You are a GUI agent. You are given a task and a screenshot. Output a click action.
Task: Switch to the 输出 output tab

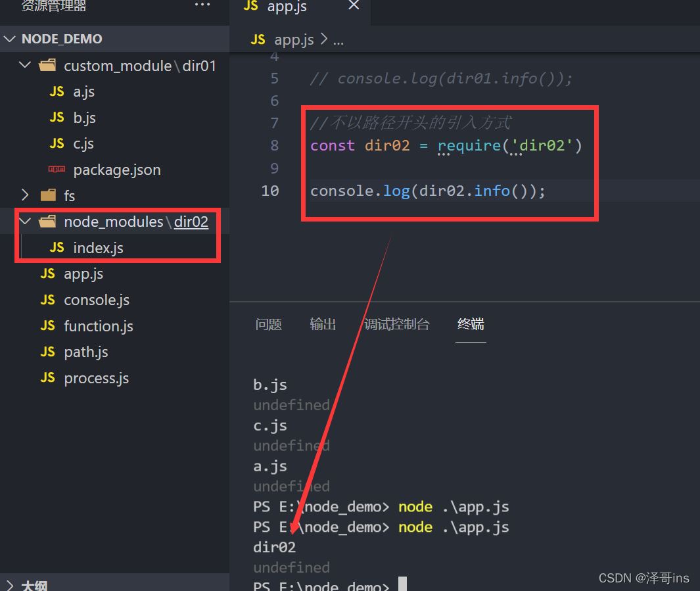(323, 324)
